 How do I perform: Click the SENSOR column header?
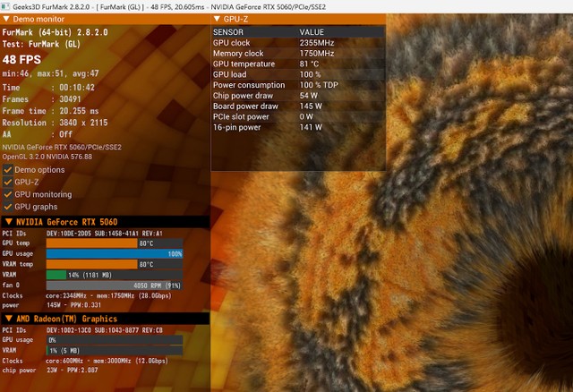pos(228,32)
